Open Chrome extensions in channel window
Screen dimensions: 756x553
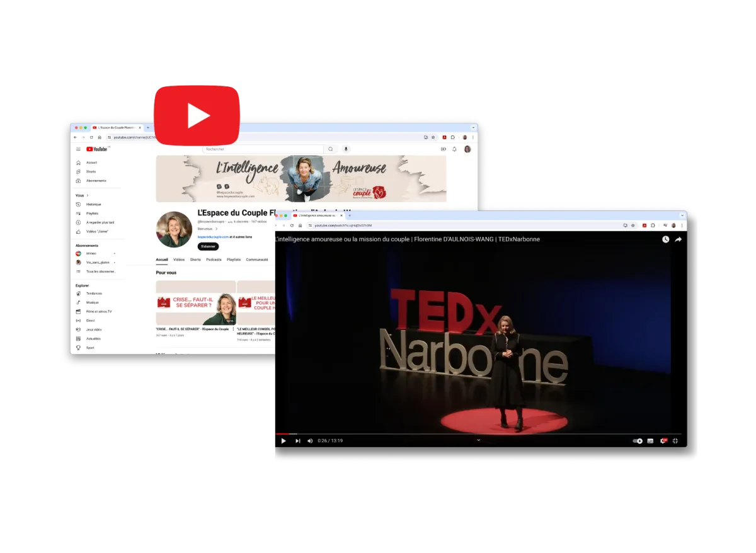coord(453,137)
